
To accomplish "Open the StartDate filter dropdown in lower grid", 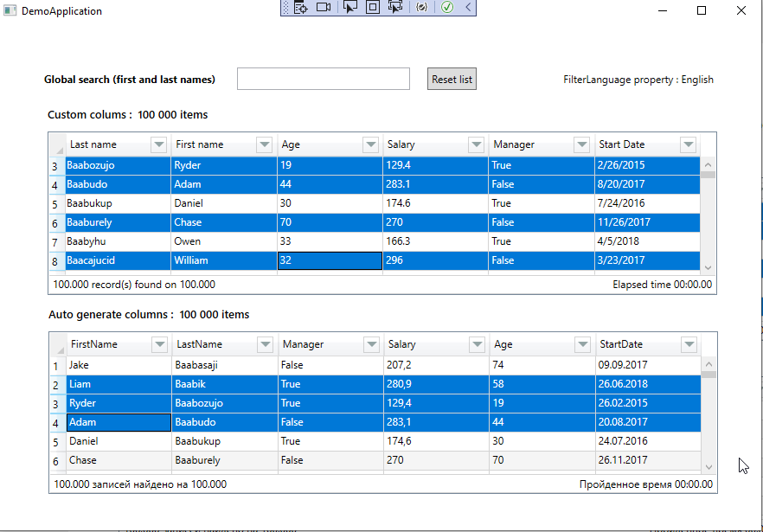I will [689, 344].
